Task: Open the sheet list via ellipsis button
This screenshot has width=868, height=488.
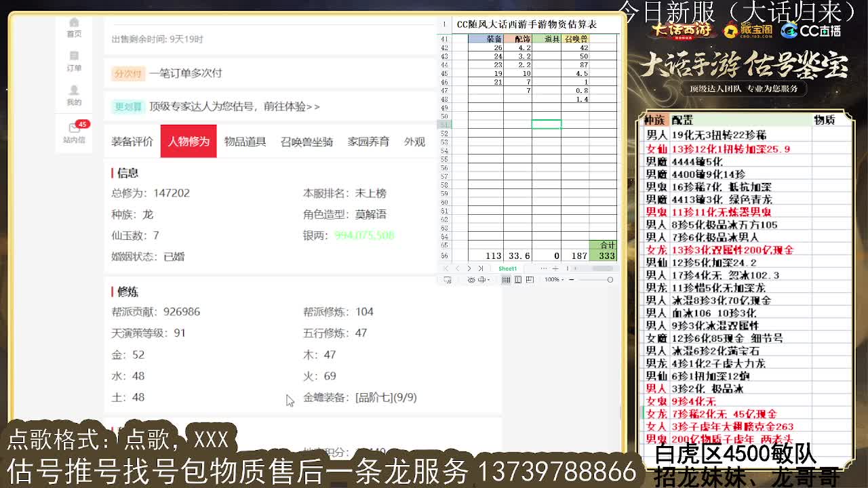Action: (x=544, y=268)
